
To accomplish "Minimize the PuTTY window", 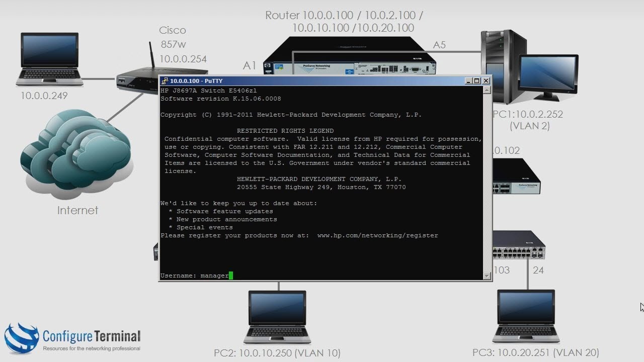I will (468, 80).
